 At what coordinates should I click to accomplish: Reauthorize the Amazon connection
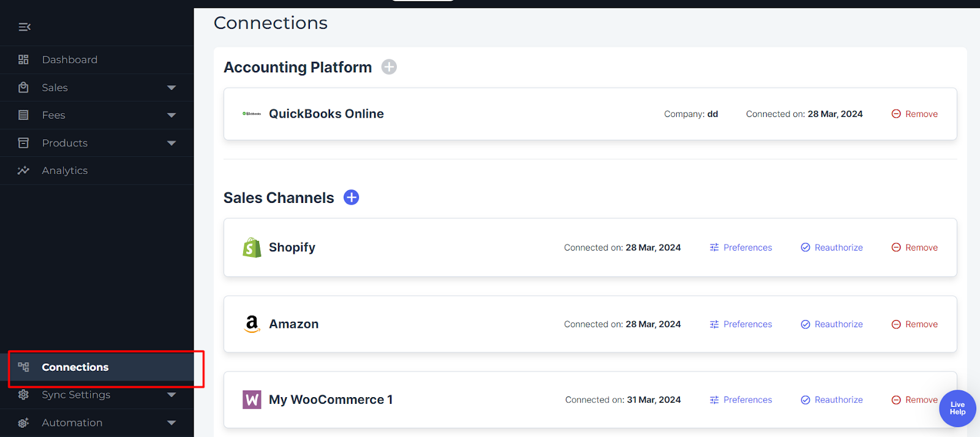tap(832, 324)
